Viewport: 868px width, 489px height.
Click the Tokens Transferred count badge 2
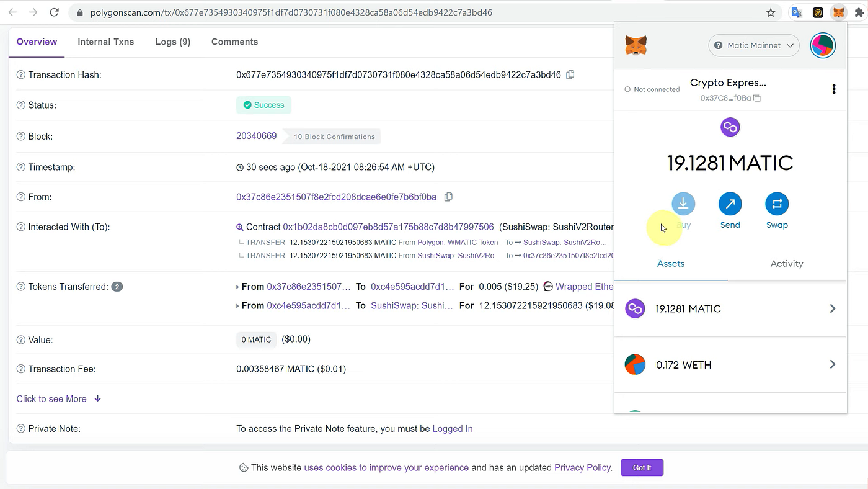click(x=117, y=287)
